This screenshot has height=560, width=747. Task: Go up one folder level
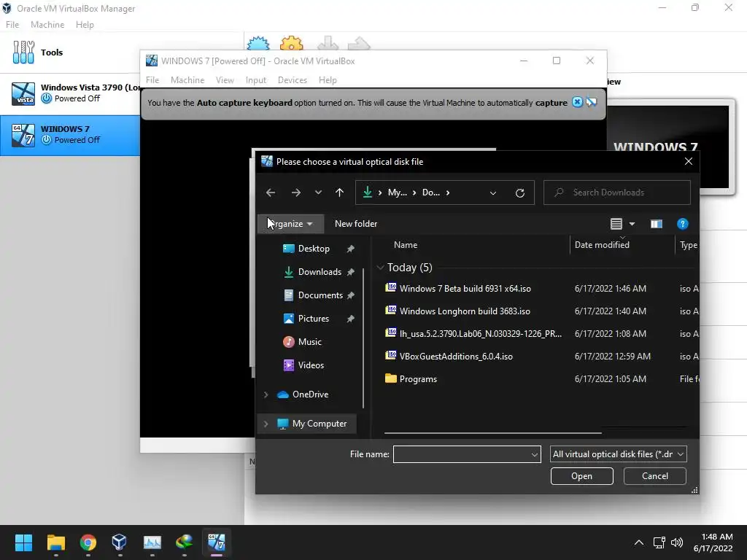(x=339, y=192)
